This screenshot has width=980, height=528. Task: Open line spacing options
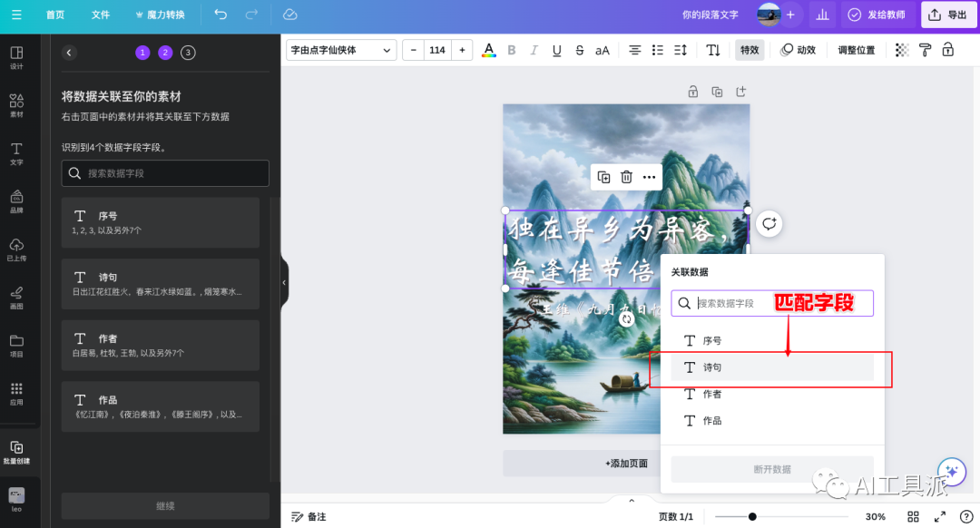tap(681, 50)
